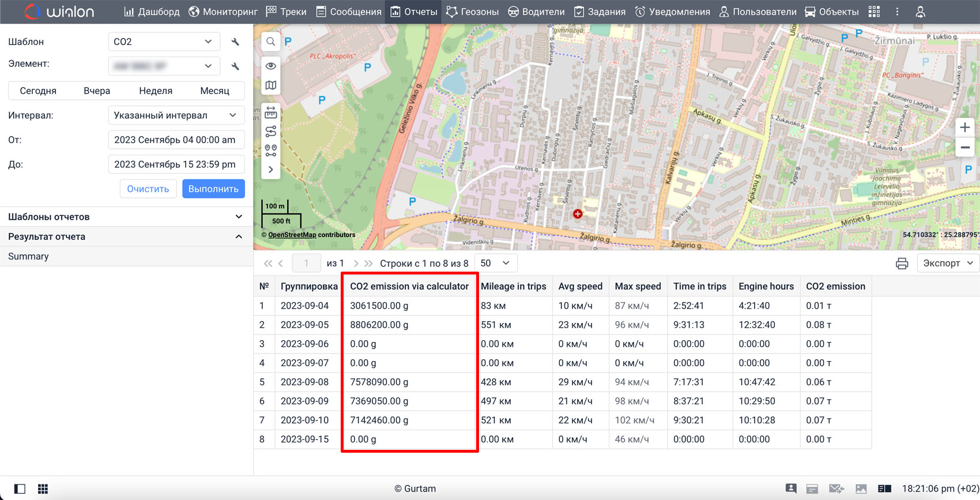Image resolution: width=980 pixels, height=500 pixels.
Task: Click the print report icon
Action: [902, 264]
